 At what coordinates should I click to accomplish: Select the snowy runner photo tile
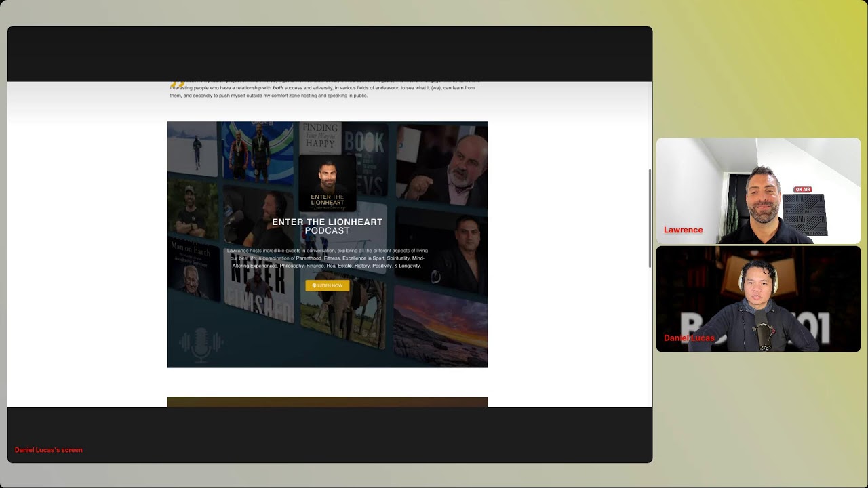click(192, 149)
